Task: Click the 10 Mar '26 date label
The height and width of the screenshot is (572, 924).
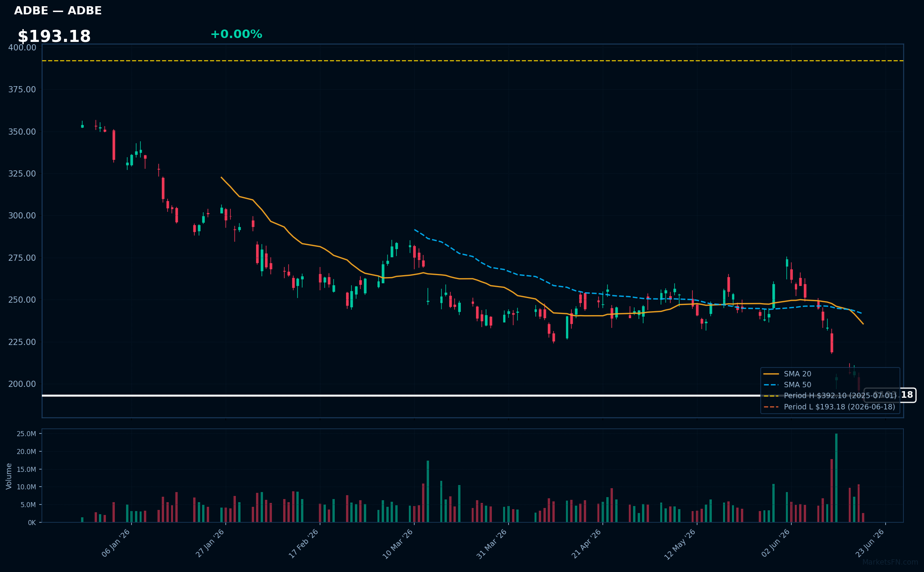Action: point(398,543)
